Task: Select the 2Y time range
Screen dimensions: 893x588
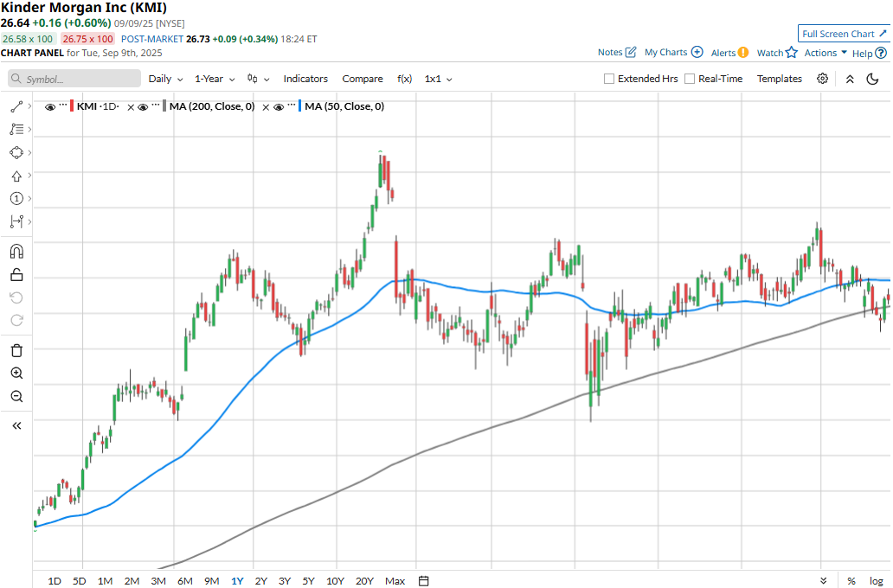Action: point(260,580)
